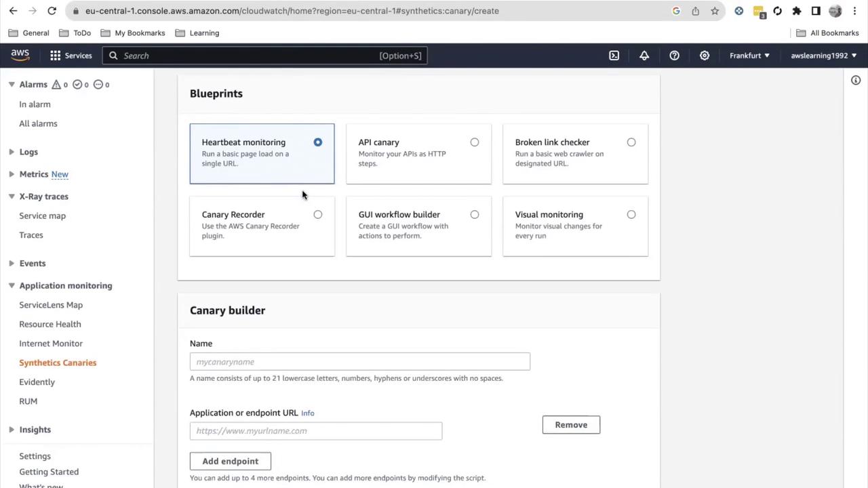Bookmark this page with the star icon

click(x=715, y=11)
